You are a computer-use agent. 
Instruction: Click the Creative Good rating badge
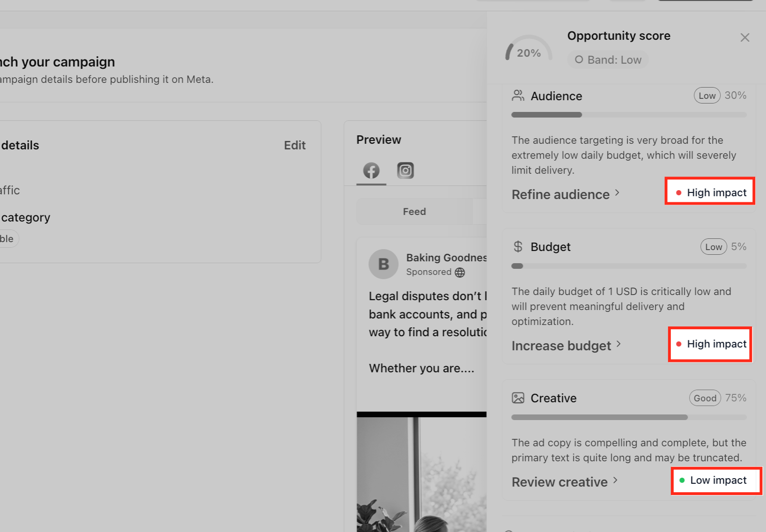(705, 398)
